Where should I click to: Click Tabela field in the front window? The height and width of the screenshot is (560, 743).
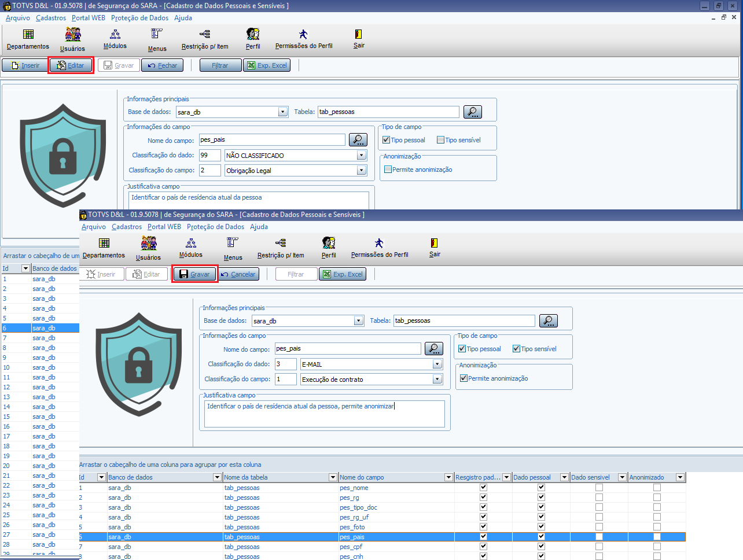(x=464, y=320)
